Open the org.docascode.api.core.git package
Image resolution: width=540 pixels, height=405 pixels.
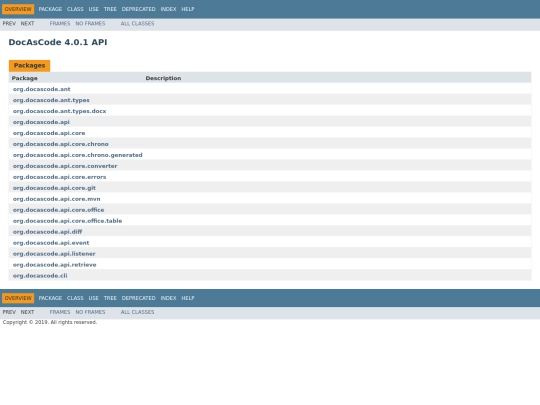[54, 188]
